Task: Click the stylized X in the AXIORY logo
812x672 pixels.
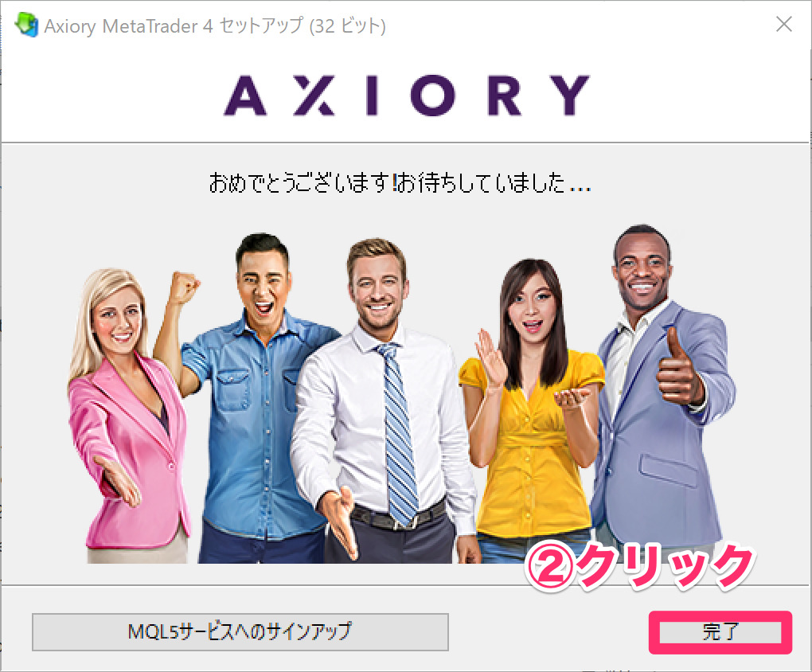Action: pyautogui.click(x=314, y=96)
